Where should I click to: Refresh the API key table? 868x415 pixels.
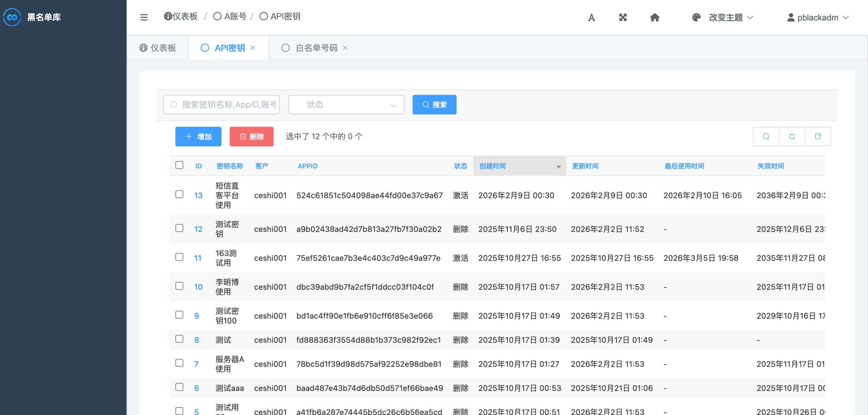[x=792, y=136]
